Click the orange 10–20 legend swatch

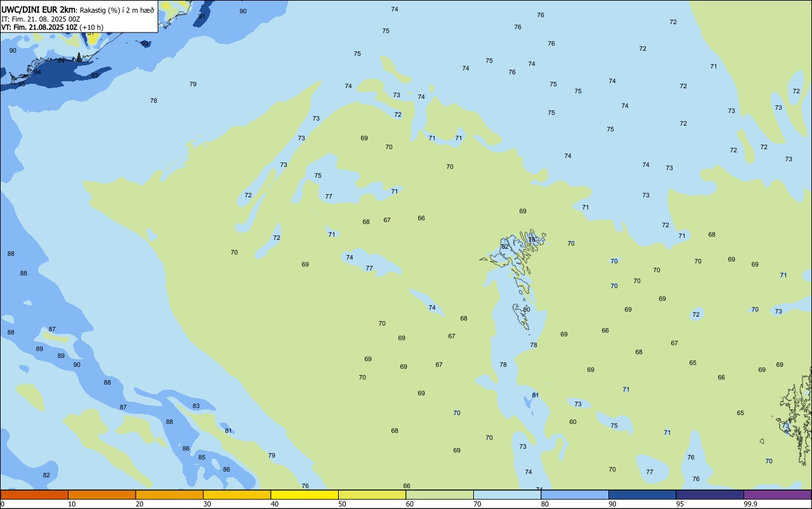coord(101,494)
